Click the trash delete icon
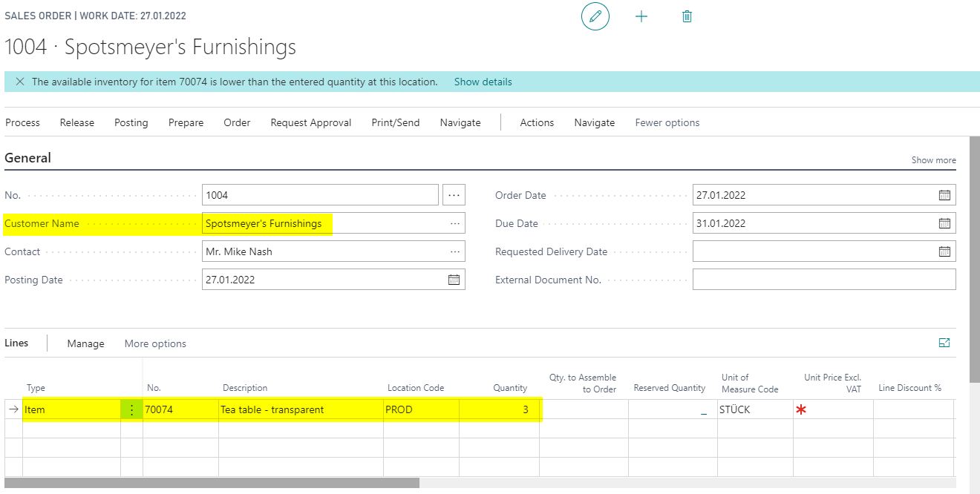This screenshot has width=980, height=494. (687, 16)
